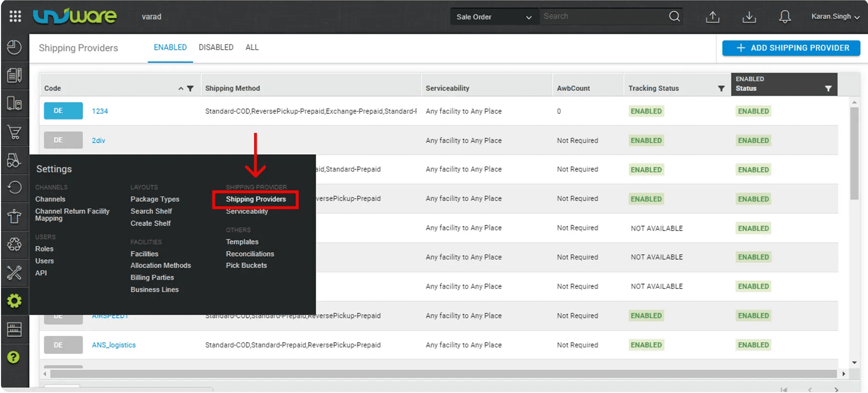Switch to the ALL tab
868x393 pixels.
(x=252, y=47)
